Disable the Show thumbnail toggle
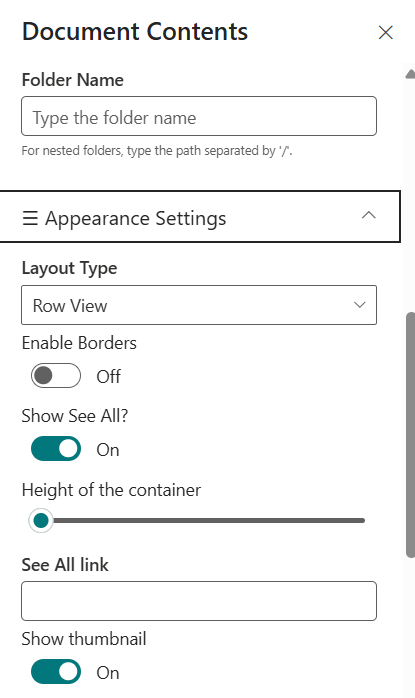415x698 pixels. (56, 671)
